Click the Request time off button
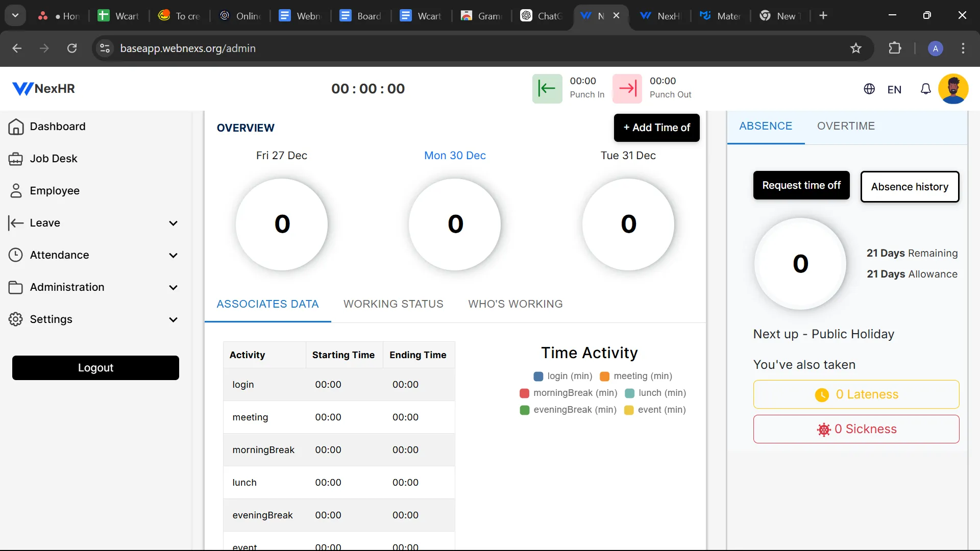 [801, 186]
